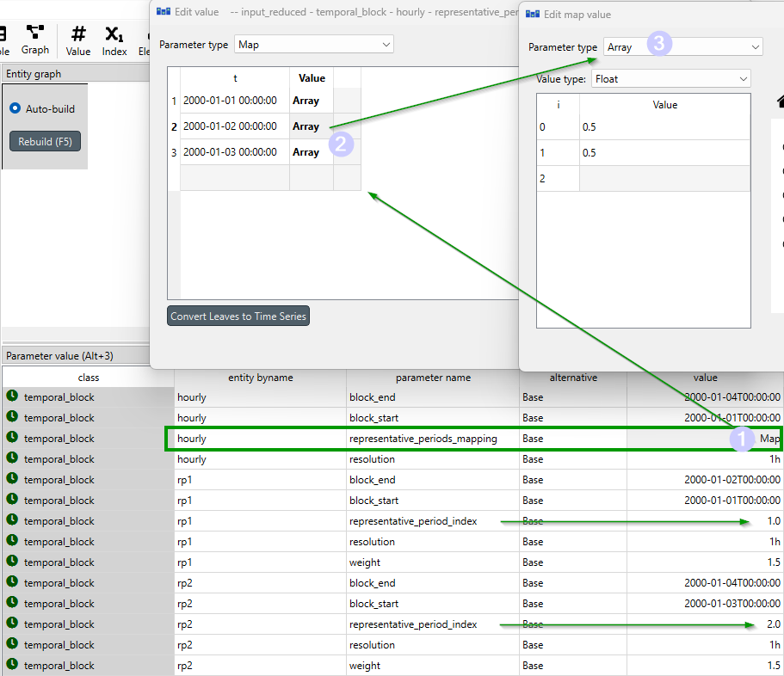Click empty value cell at index 2

click(664, 179)
